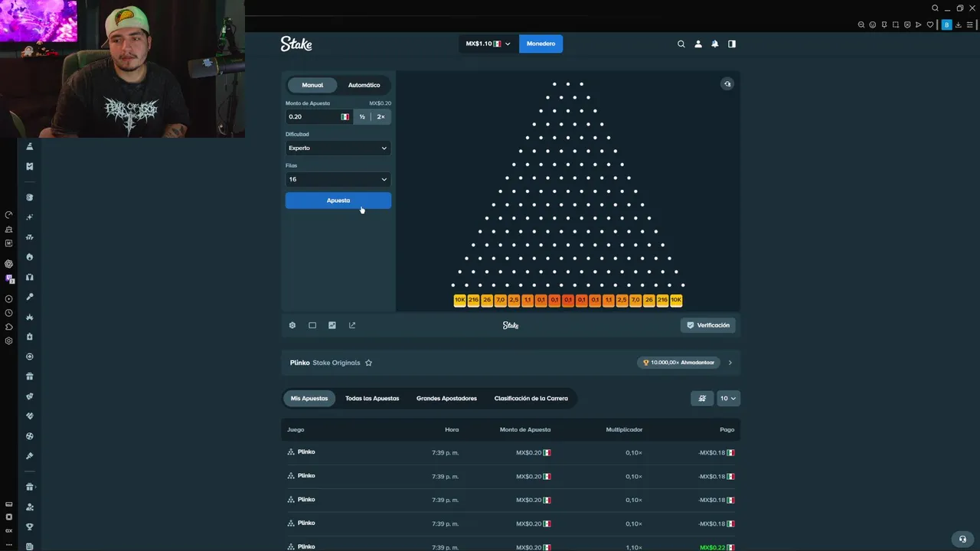Viewport: 980px width, 551px height.
Task: Open the Twitch icon in browser sidebar
Action: [x=9, y=279]
